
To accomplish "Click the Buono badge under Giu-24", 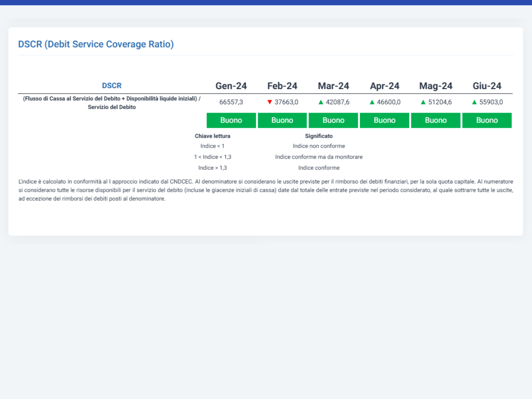I will click(x=487, y=120).
